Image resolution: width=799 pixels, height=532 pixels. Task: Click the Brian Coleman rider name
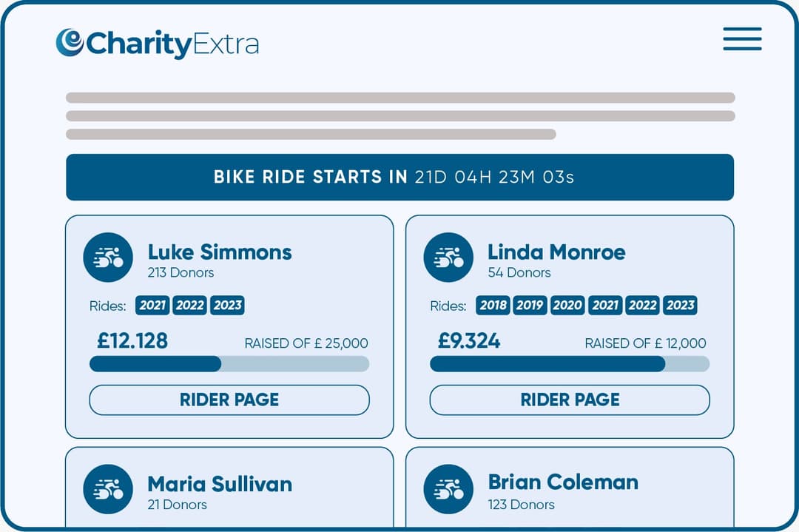(563, 482)
